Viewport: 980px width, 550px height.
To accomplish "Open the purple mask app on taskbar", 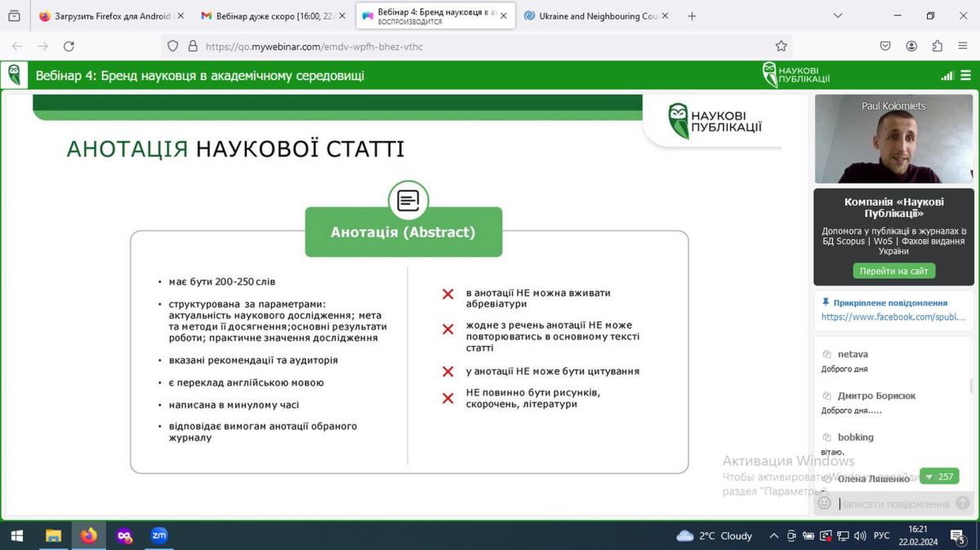I will tap(124, 536).
